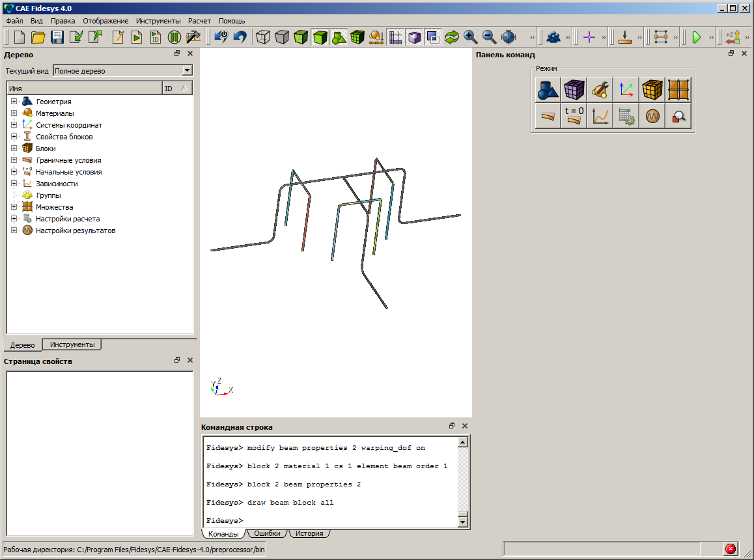
Task: Click the Fidesys> command prompt input
Action: (331, 520)
